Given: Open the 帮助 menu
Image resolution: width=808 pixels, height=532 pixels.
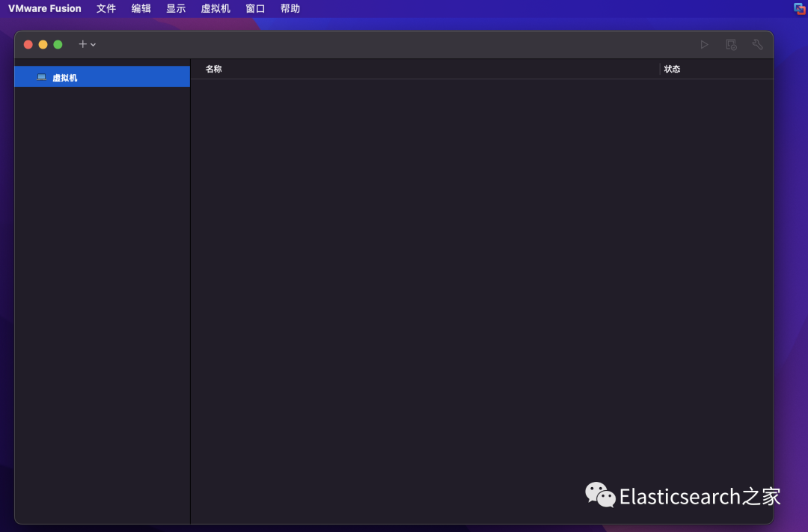Looking at the screenshot, I should [x=290, y=9].
